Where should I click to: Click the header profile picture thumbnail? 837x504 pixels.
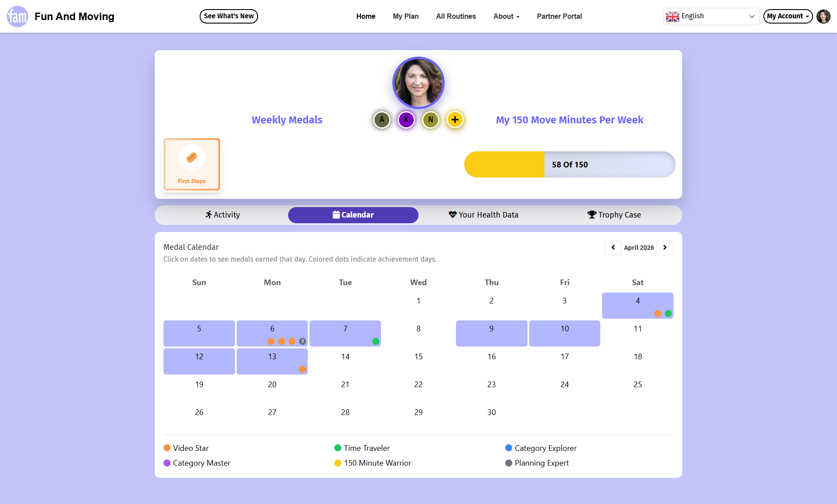(823, 17)
